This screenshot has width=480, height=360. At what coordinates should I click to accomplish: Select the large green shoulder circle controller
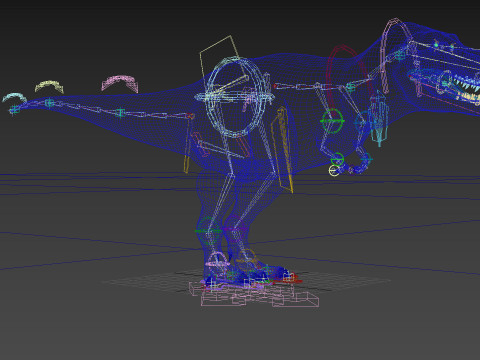coord(332,121)
